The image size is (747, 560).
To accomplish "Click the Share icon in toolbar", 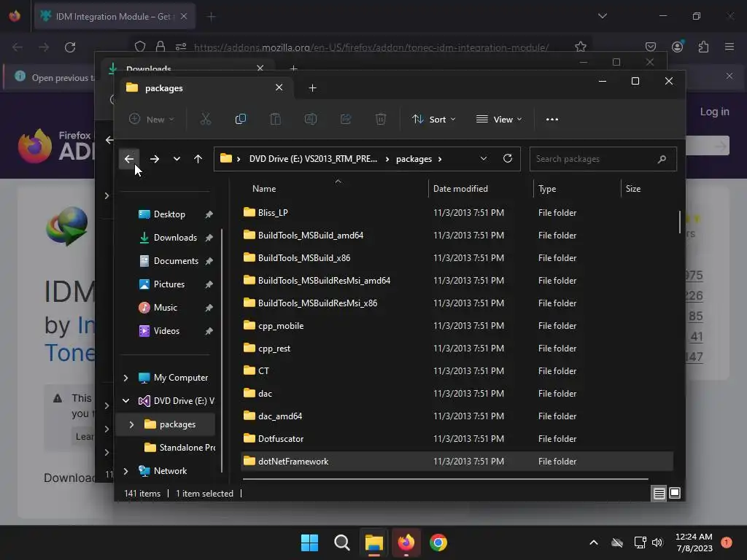I will point(346,119).
